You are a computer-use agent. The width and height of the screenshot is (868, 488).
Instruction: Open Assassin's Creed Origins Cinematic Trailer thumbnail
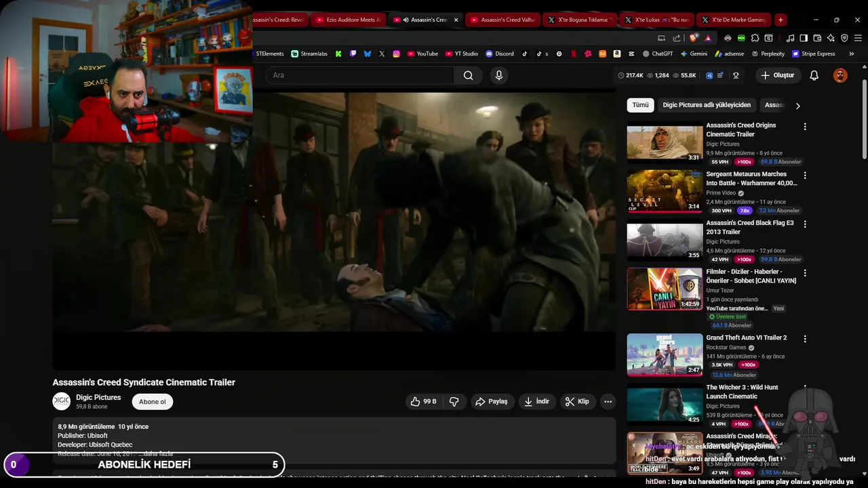click(x=665, y=142)
